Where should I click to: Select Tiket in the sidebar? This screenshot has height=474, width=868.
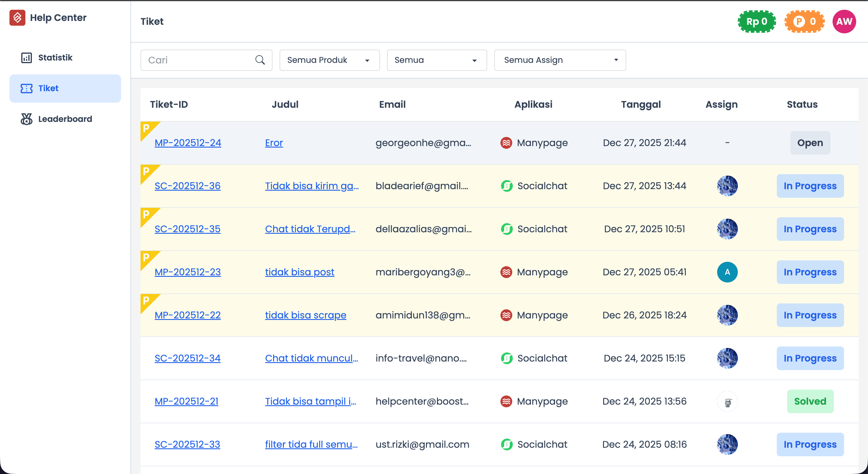[65, 88]
